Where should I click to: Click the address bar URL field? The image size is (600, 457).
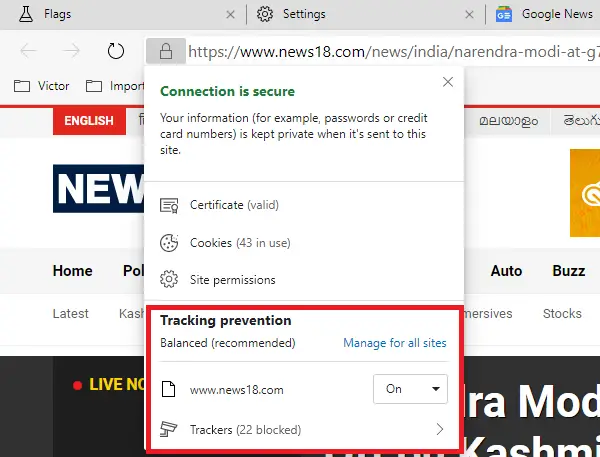coord(394,51)
